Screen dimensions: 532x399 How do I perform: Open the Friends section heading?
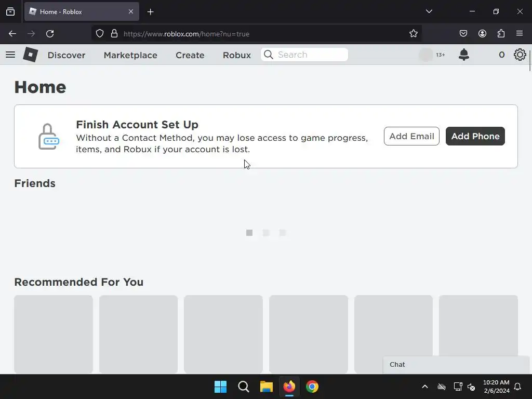[x=35, y=183]
